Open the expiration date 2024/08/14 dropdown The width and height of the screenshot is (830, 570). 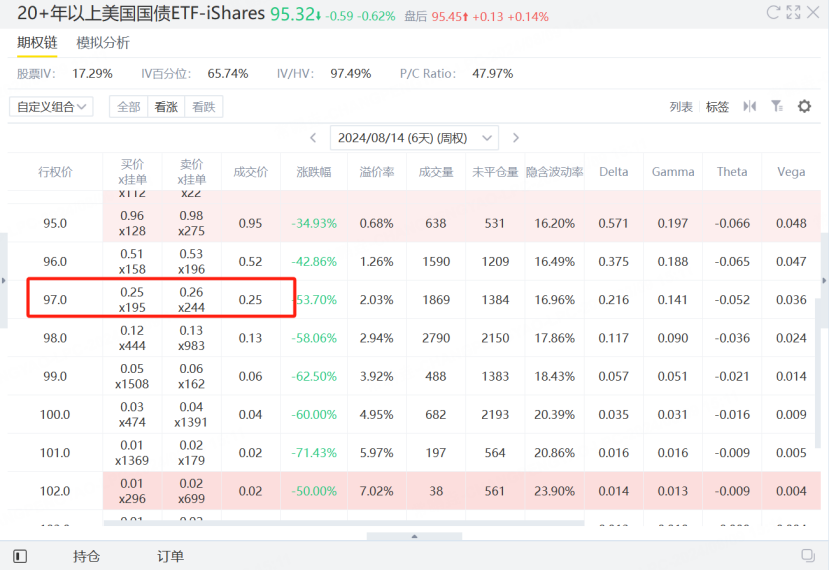(414, 138)
